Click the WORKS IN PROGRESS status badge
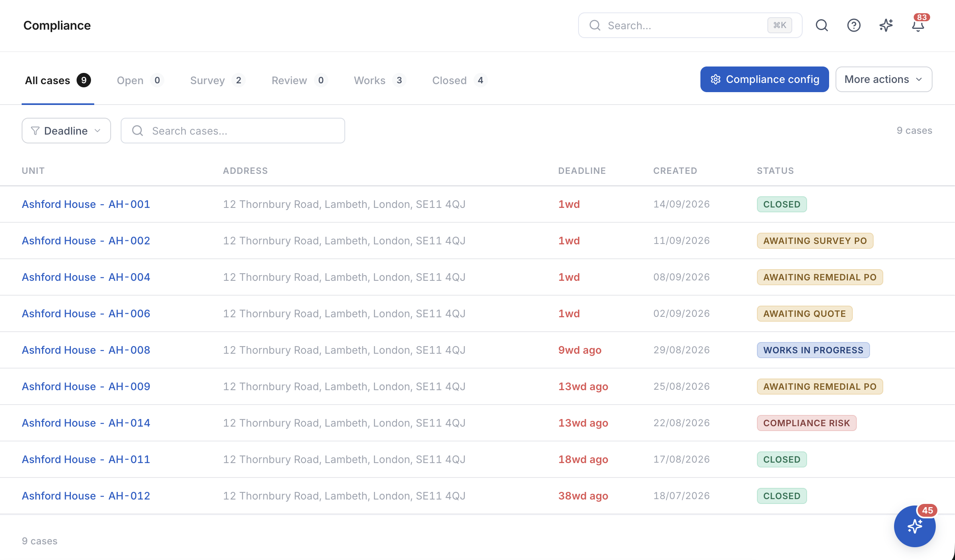This screenshot has height=560, width=955. click(x=813, y=350)
